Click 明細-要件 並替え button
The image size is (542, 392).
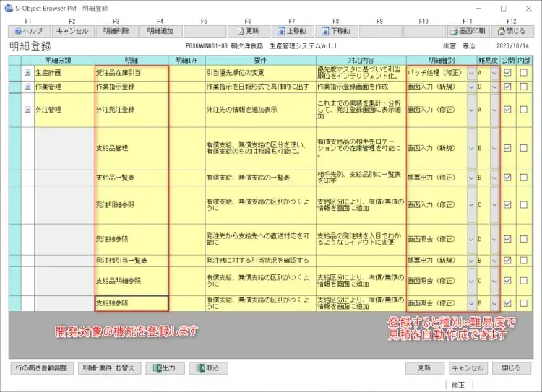pos(109,368)
